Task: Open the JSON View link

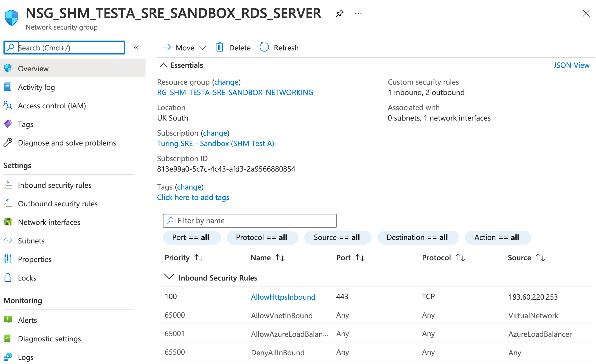Action: (571, 65)
